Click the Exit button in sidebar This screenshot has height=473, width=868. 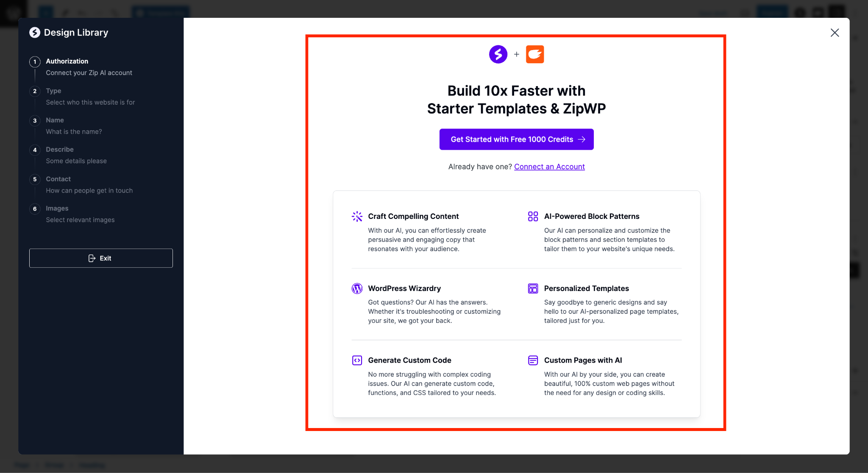(x=101, y=258)
